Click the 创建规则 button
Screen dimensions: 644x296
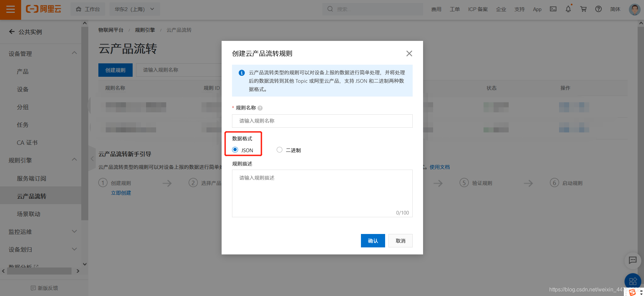pyautogui.click(x=116, y=70)
